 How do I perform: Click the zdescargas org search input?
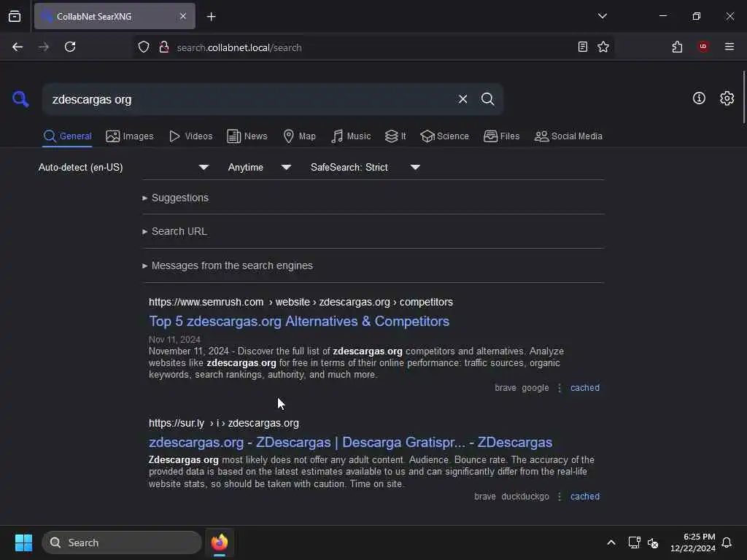tap(248, 99)
